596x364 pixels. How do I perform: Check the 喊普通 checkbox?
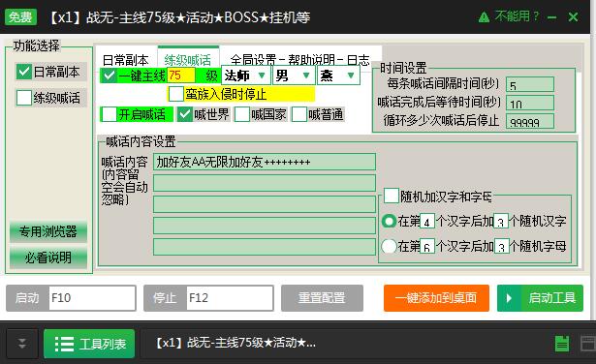tap(299, 114)
